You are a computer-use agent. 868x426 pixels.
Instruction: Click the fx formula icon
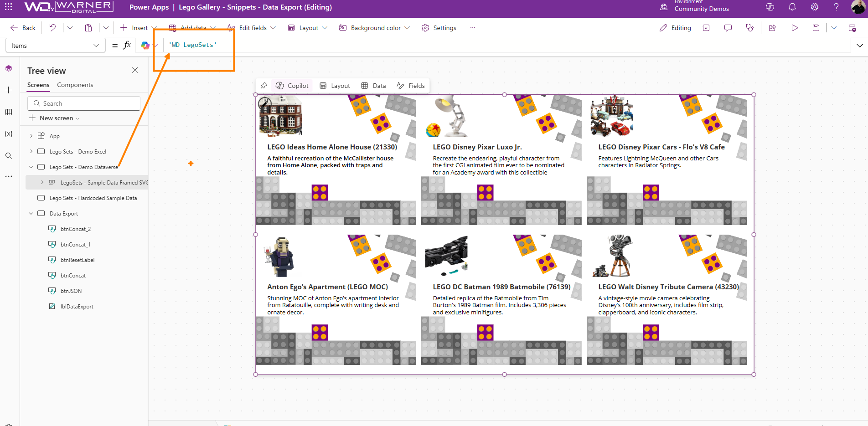point(127,45)
